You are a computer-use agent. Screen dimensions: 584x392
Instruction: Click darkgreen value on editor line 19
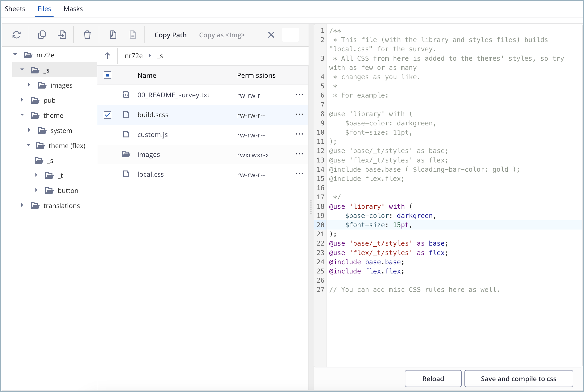point(415,216)
